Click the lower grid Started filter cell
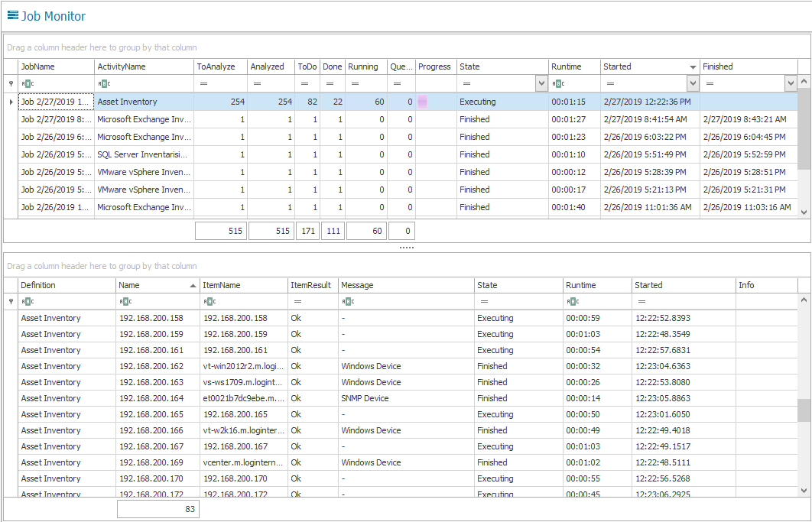Viewport: 812px width, 522px height. pos(684,301)
